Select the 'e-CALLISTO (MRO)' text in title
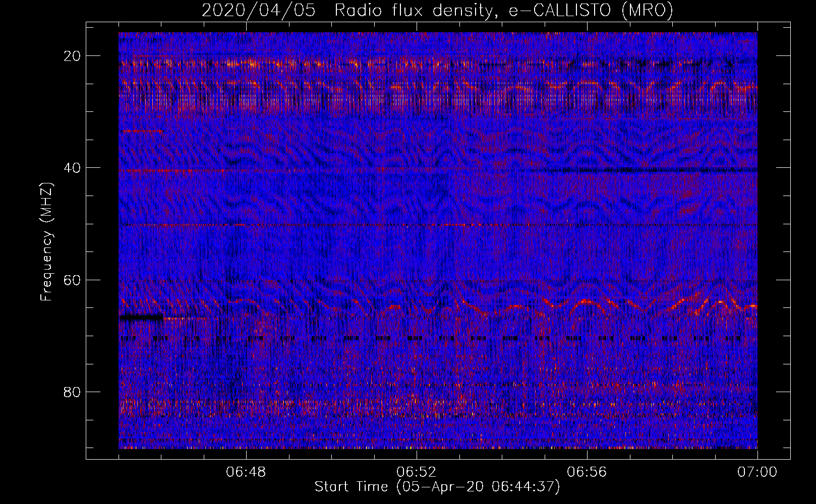Image resolution: width=816 pixels, height=504 pixels. click(591, 10)
